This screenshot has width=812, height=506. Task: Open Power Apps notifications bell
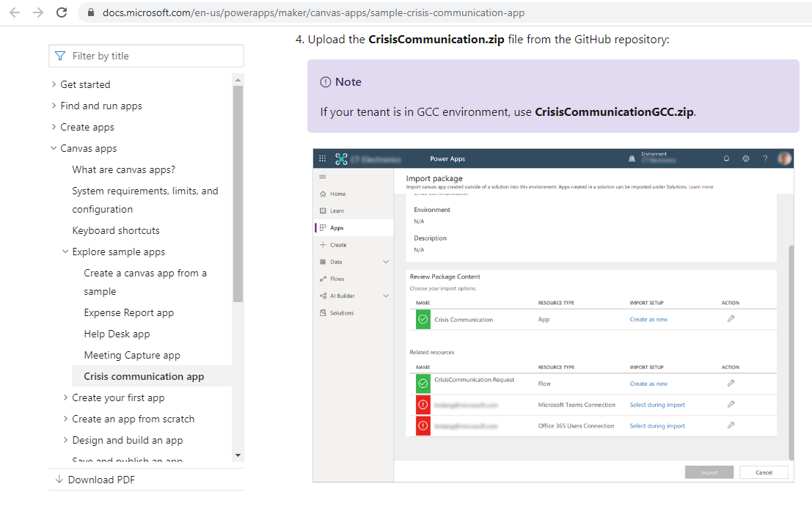click(x=726, y=158)
